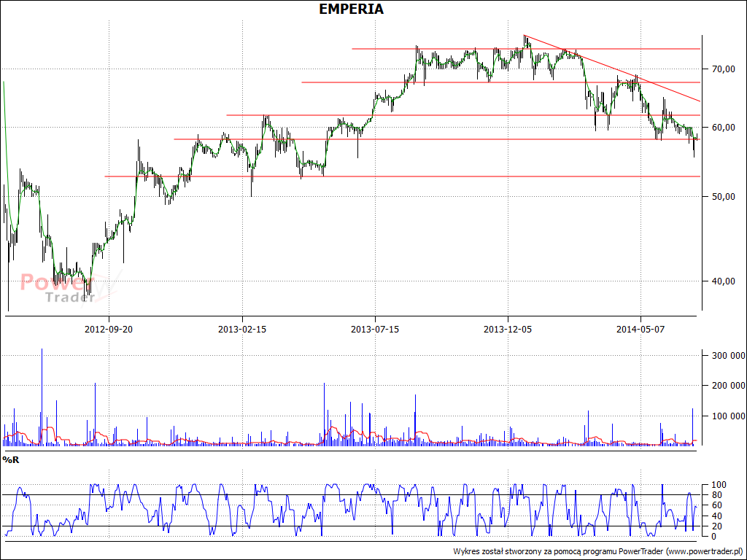Select the 2014-05-07 date label
Screen dimensions: 747x560
pos(640,329)
